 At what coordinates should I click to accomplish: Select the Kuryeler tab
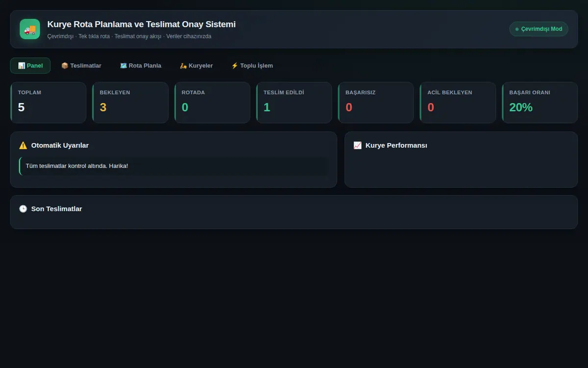[196, 65]
